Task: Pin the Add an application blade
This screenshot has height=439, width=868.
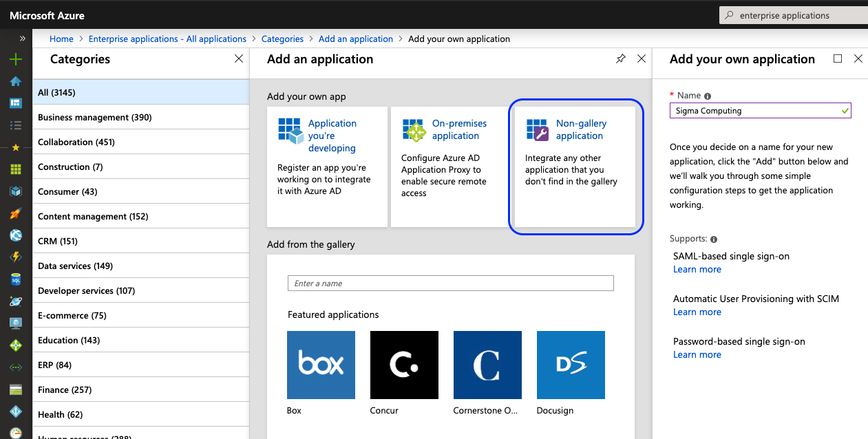Action: 621,59
